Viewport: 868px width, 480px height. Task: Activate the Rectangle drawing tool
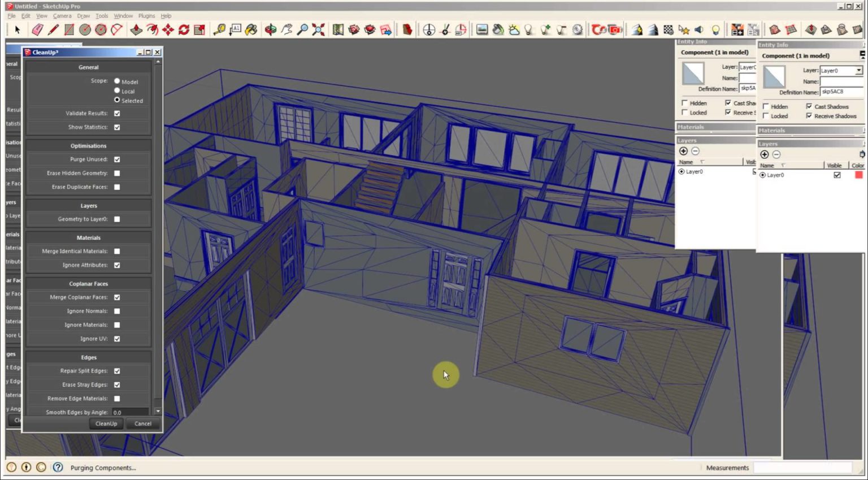[68, 29]
